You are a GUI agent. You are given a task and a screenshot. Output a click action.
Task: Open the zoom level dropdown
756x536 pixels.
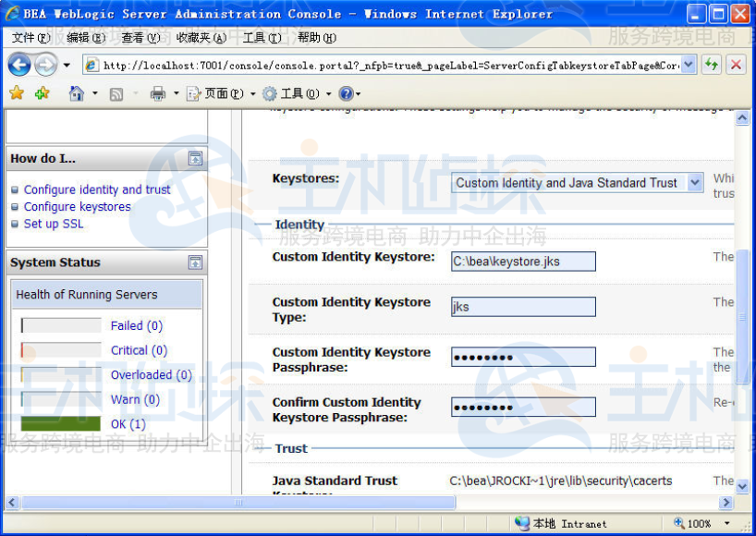[x=726, y=523]
